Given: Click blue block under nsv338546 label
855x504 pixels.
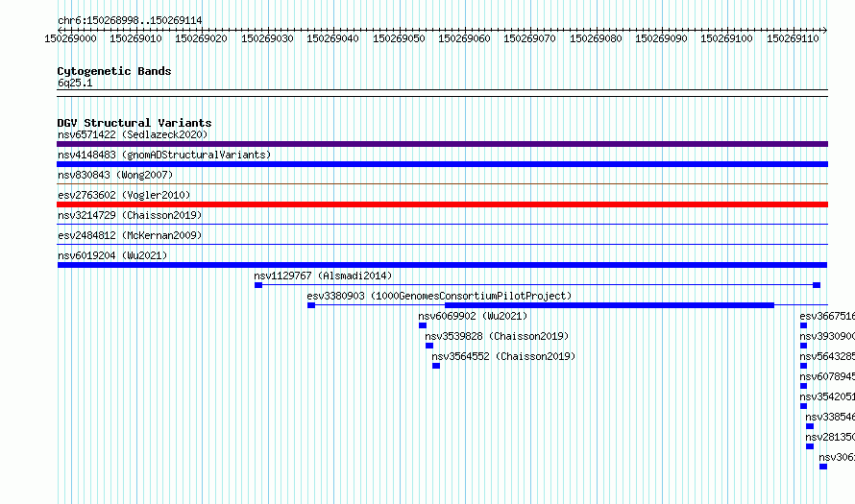Looking at the screenshot, I should (810, 426).
